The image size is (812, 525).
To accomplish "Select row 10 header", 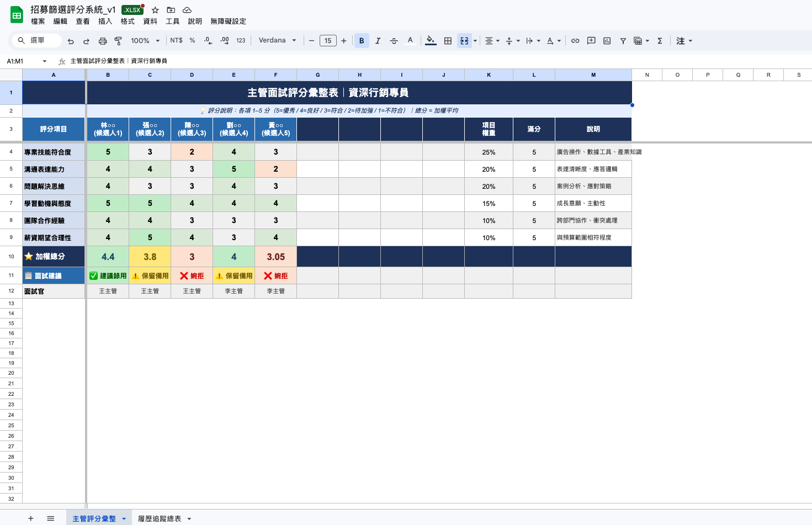I will (x=11, y=257).
